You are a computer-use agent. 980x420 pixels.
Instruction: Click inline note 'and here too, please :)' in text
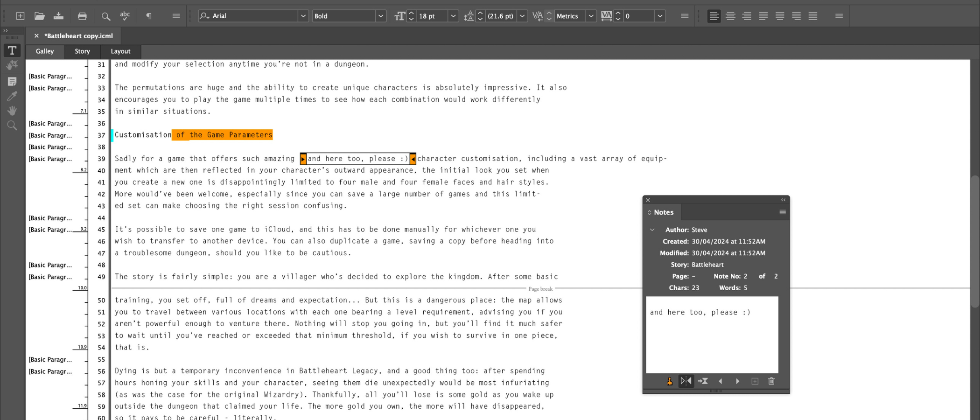(x=358, y=159)
